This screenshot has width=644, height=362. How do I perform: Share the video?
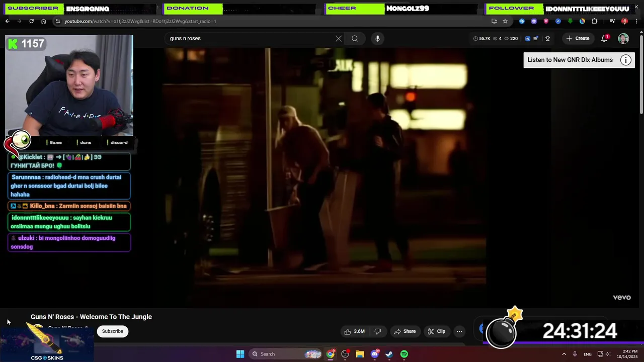click(405, 331)
